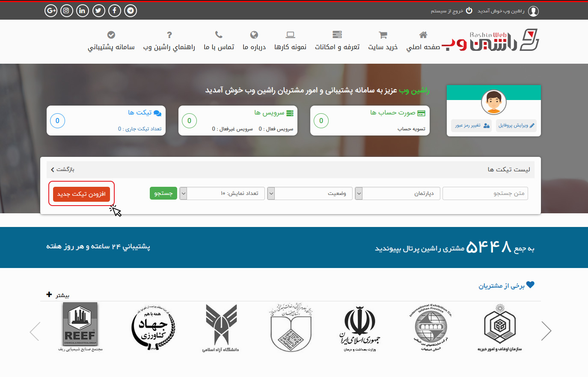Click the سرویس غیرفعال : 0 text
The height and width of the screenshot is (377, 588).
(x=232, y=129)
